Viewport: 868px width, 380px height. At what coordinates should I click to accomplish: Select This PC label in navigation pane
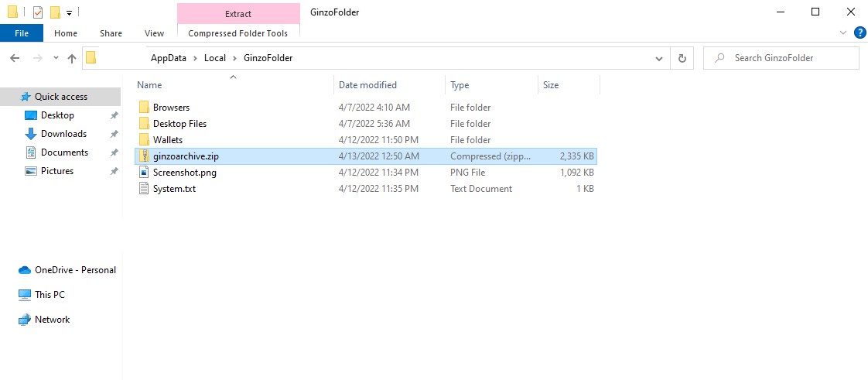[50, 295]
